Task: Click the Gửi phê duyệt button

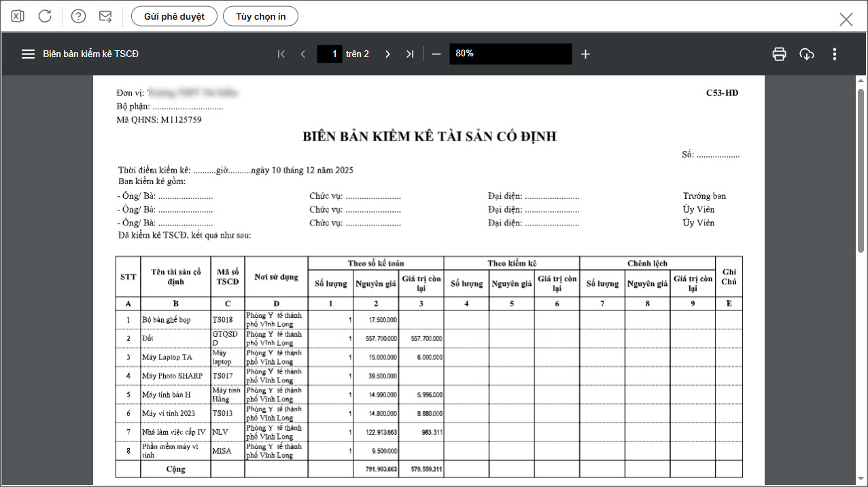Action: point(174,16)
